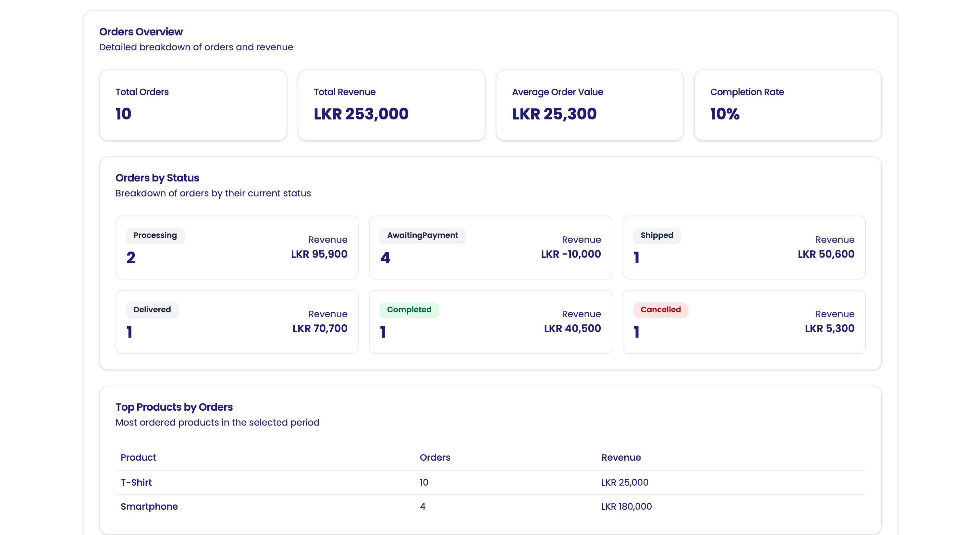Select the Smartphone product row

(x=490, y=506)
